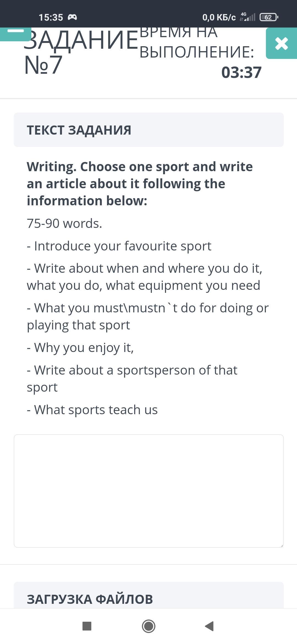Open recent apps with square button
Viewport: 297px width, 644px height.
coord(87,626)
